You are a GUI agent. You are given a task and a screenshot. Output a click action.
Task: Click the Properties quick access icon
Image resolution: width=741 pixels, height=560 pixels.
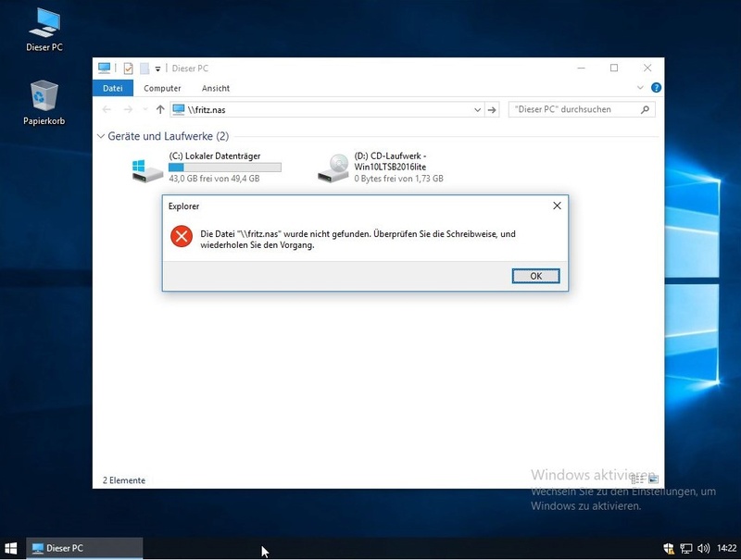pyautogui.click(x=128, y=68)
